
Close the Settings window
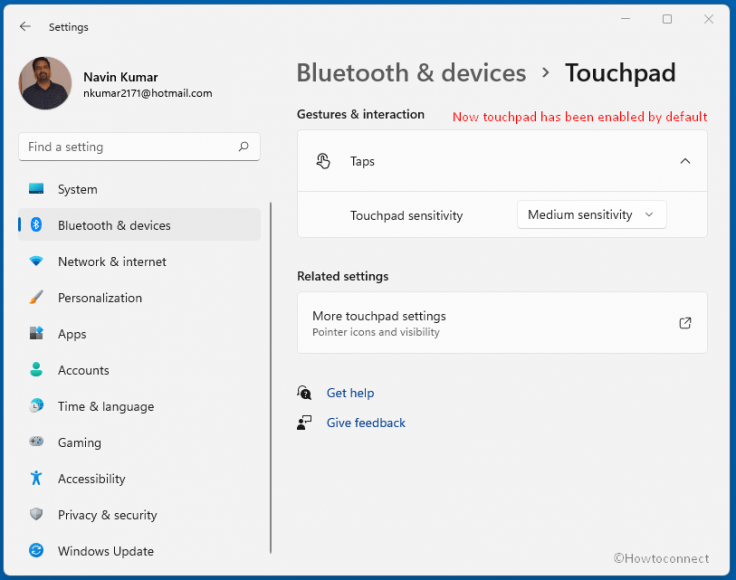pos(709,19)
